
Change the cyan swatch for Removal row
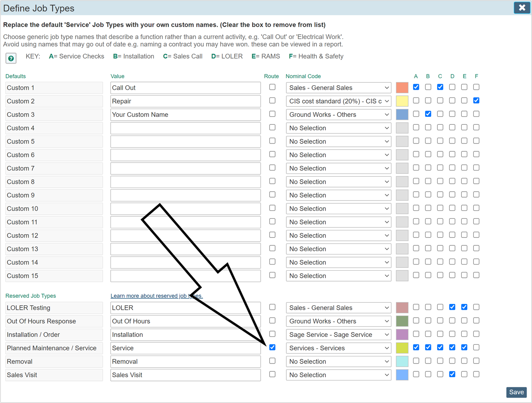[402, 361]
